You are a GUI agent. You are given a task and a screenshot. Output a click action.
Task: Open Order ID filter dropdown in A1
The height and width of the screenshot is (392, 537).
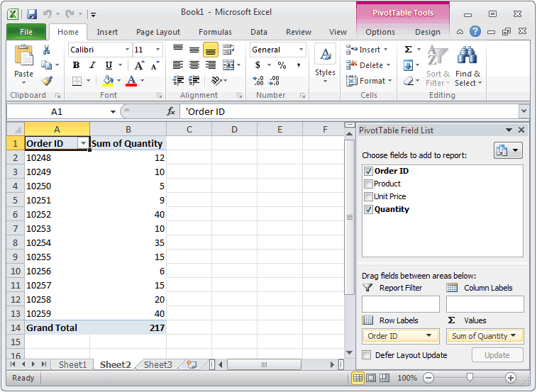tap(83, 143)
